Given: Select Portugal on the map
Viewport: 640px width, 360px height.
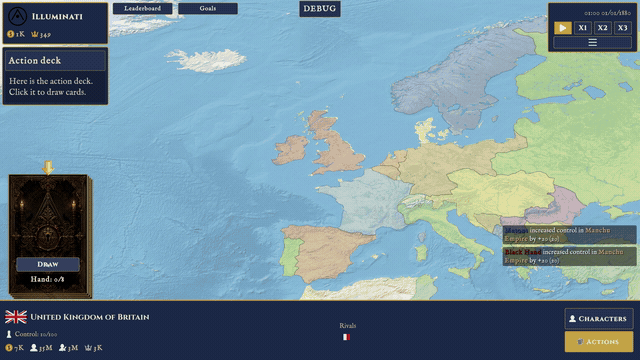Looking at the screenshot, I should click(291, 257).
